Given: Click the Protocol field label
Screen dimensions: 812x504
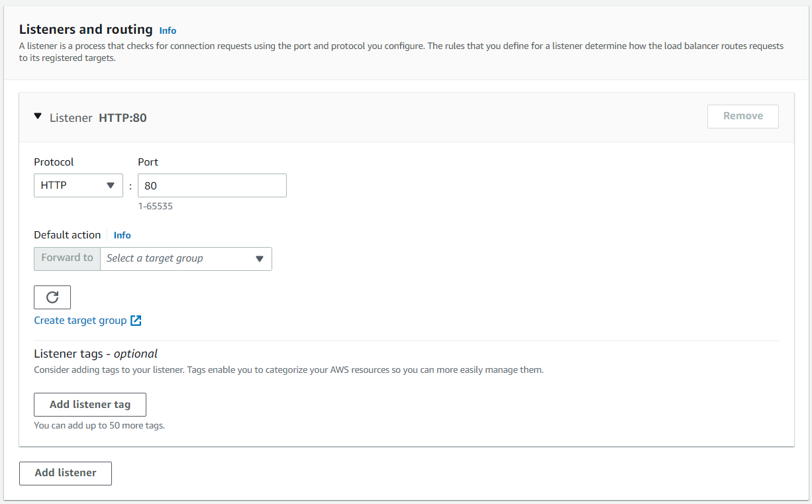Looking at the screenshot, I should [x=54, y=162].
